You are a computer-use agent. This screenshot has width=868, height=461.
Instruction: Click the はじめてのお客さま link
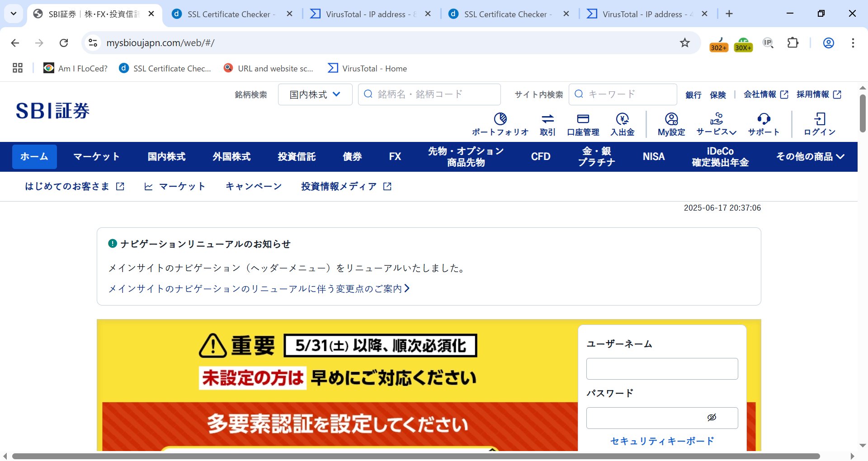pos(75,186)
